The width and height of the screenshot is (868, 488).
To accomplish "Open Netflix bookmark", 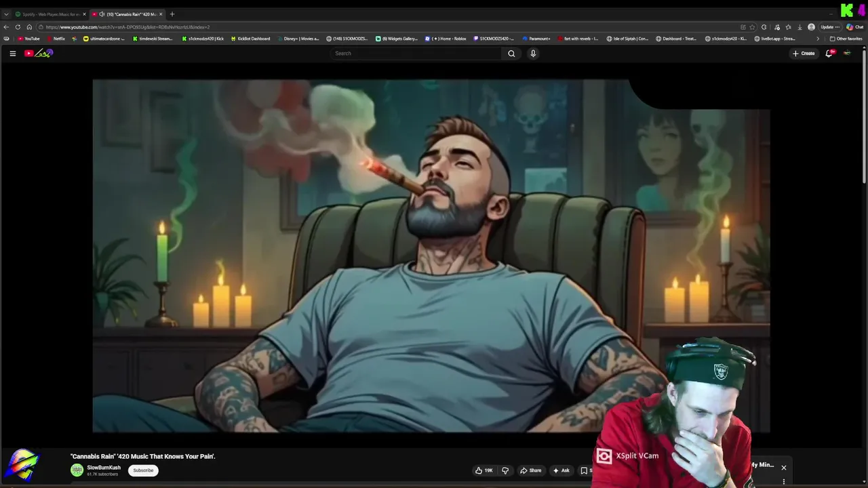I will (56, 39).
